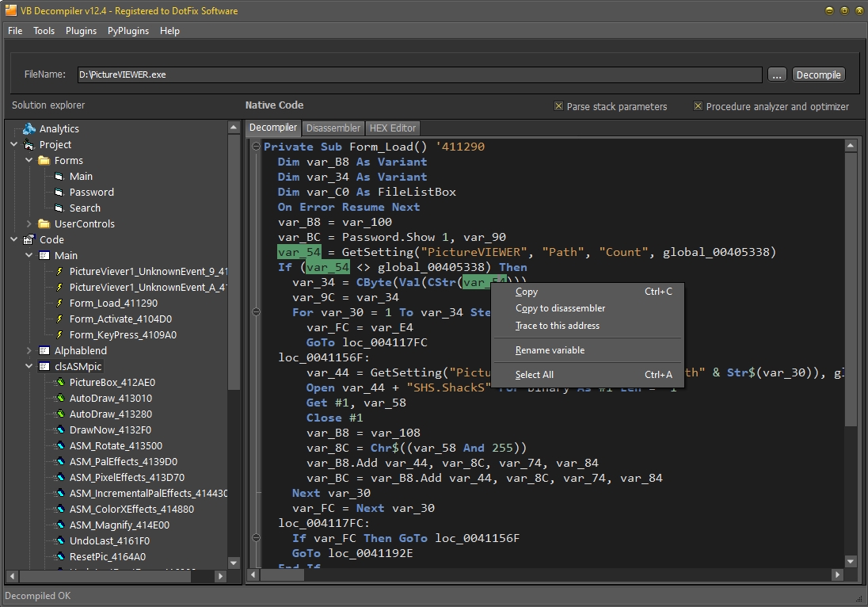Click solution explorer scrollbar down arrow
This screenshot has width=868, height=607.
pos(234,563)
